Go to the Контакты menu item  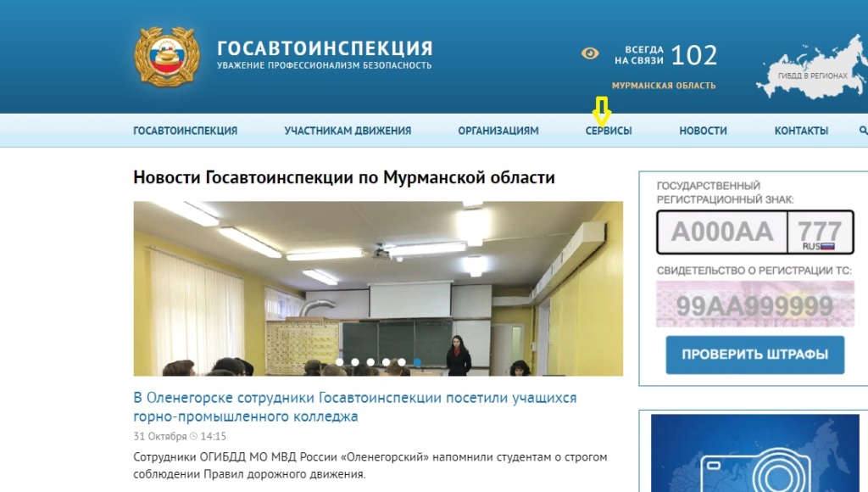pyautogui.click(x=801, y=131)
